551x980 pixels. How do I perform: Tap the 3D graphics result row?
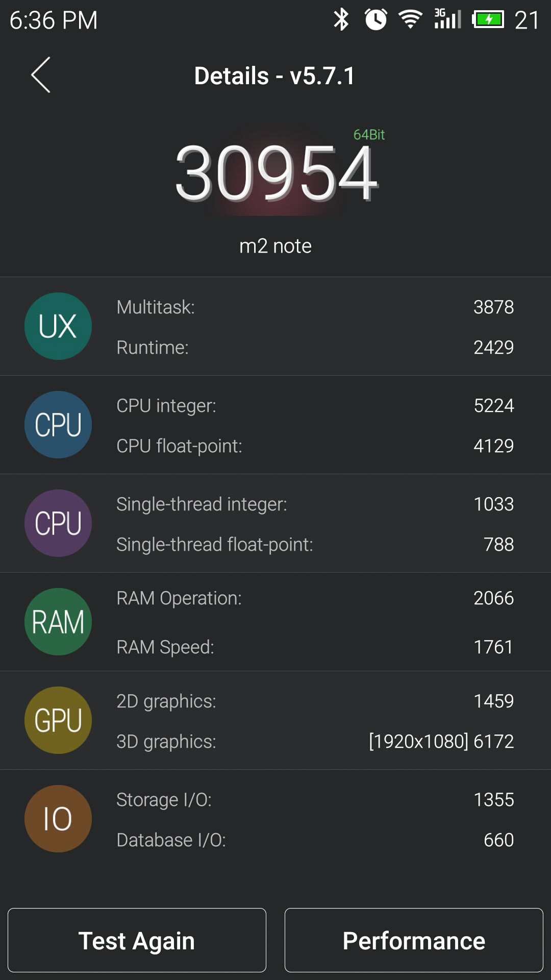pyautogui.click(x=315, y=742)
